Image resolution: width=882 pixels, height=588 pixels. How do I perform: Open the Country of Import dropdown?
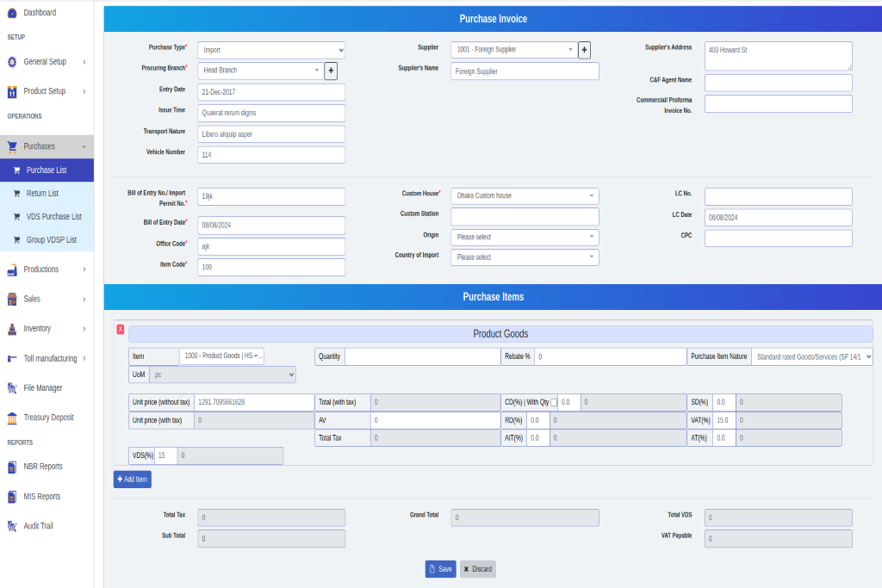(525, 257)
